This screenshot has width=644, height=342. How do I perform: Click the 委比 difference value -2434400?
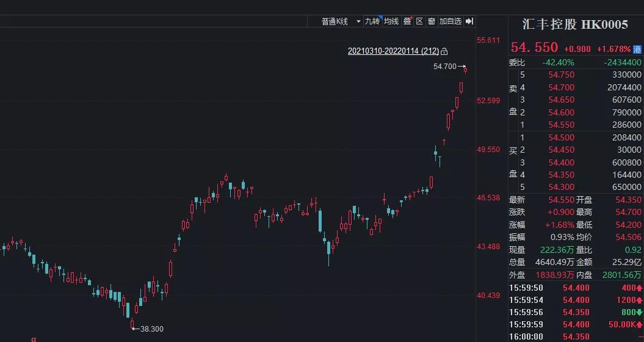point(623,62)
